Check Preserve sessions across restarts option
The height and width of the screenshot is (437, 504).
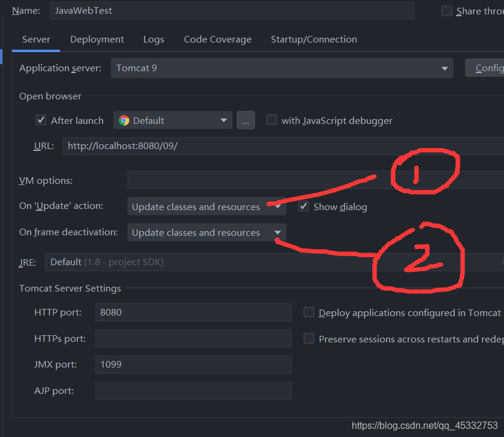[309, 338]
